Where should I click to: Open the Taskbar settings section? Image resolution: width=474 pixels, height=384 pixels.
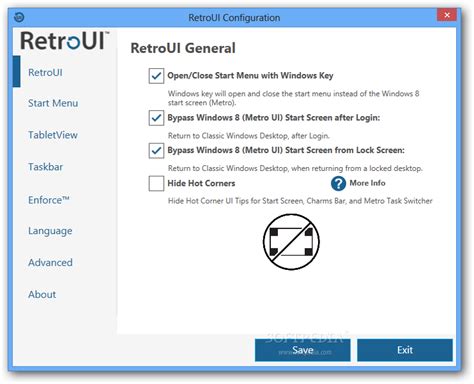click(45, 167)
